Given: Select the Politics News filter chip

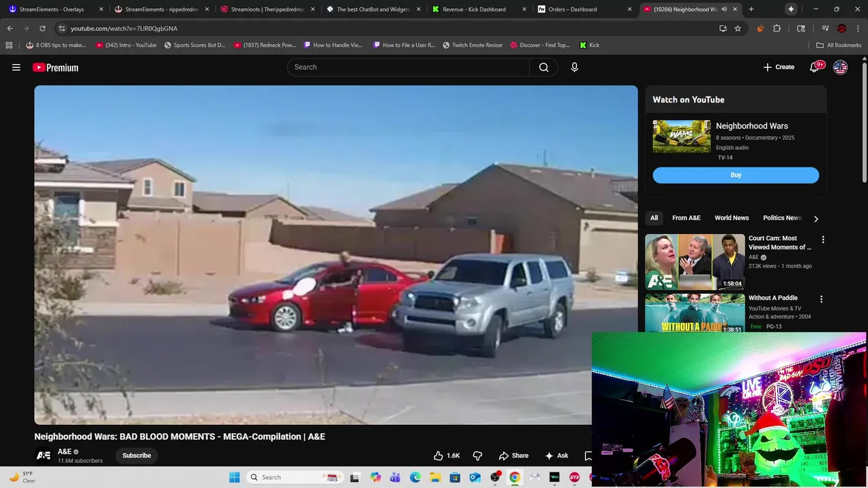Looking at the screenshot, I should [782, 218].
